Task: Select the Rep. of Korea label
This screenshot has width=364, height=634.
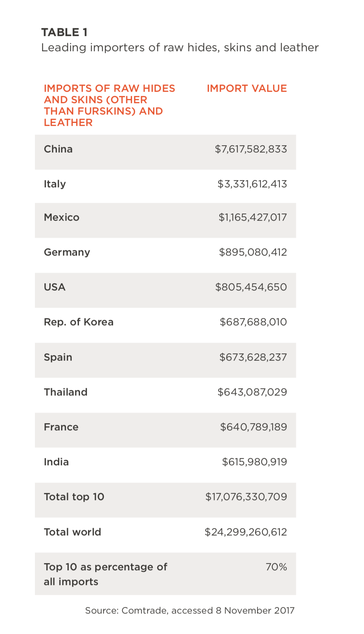Action: 78,322
